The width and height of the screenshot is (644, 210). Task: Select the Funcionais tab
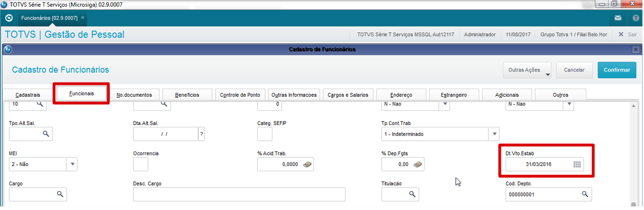pyautogui.click(x=81, y=93)
